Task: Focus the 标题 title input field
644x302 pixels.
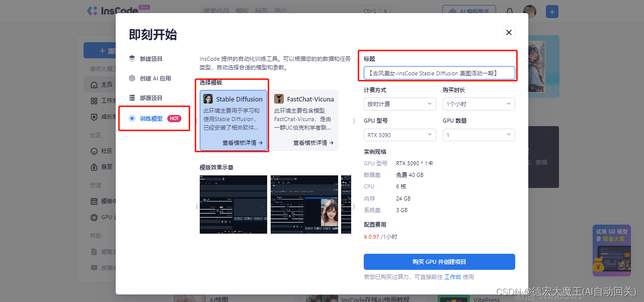Action: pyautogui.click(x=439, y=73)
